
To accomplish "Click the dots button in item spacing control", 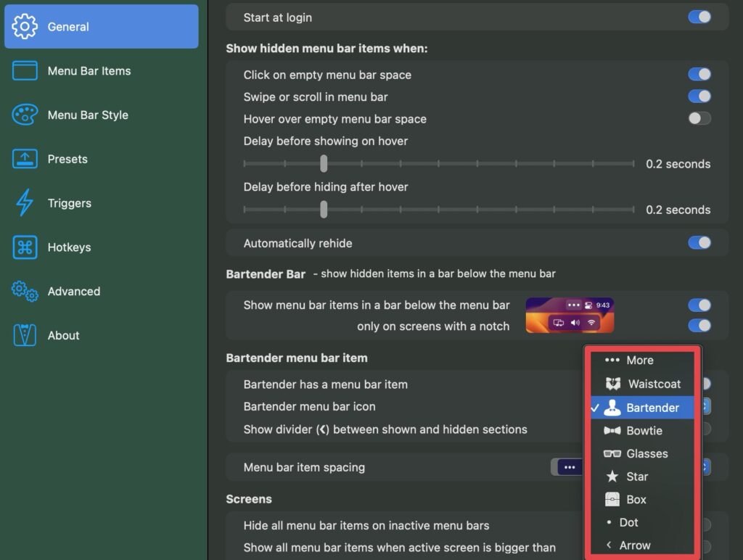I will (570, 467).
